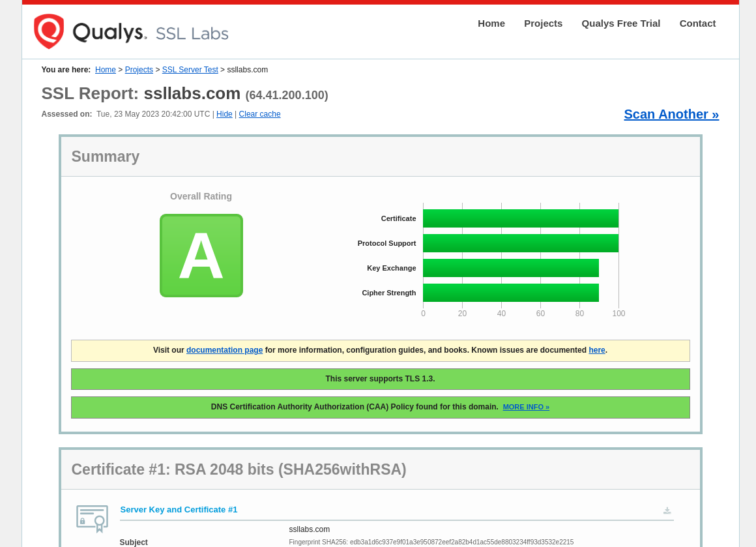Click the Protocol Support chart label
Screen dimensions: 756x547
pyautogui.click(x=386, y=243)
